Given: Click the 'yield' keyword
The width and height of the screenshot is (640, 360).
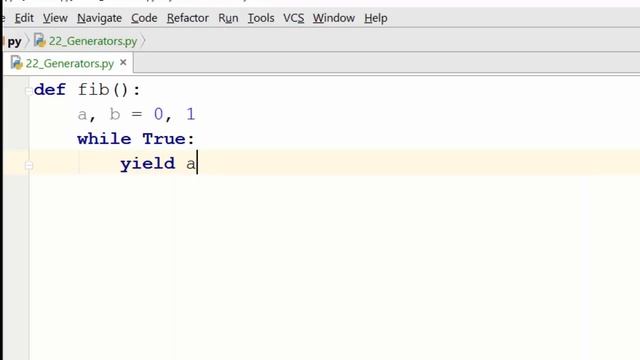Looking at the screenshot, I should [147, 164].
